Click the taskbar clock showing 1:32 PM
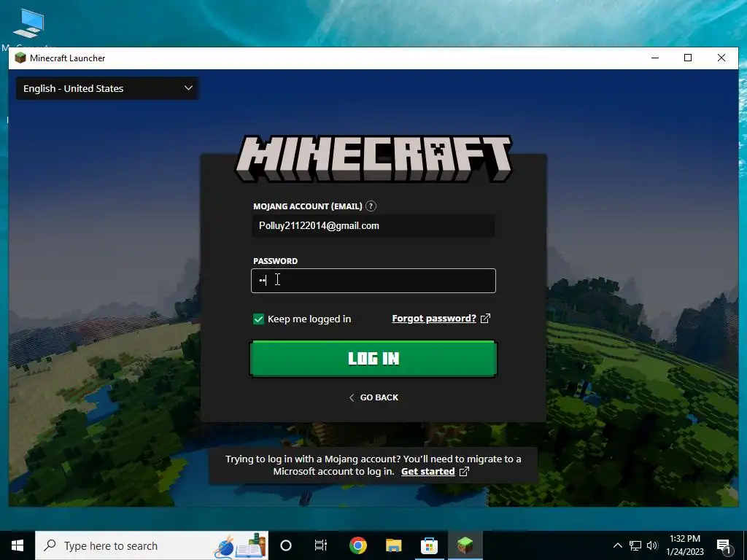Image resolution: width=747 pixels, height=560 pixels. (684, 545)
